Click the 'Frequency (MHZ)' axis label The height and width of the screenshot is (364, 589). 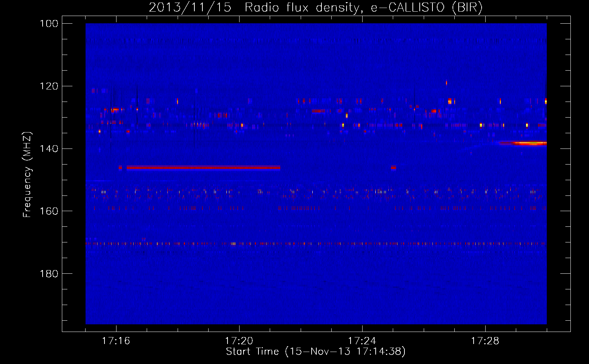pyautogui.click(x=28, y=175)
